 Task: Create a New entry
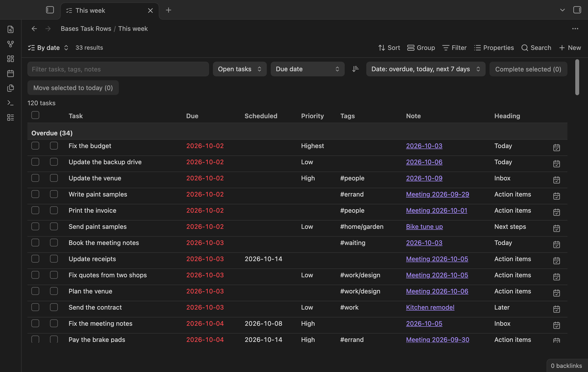pyautogui.click(x=570, y=47)
